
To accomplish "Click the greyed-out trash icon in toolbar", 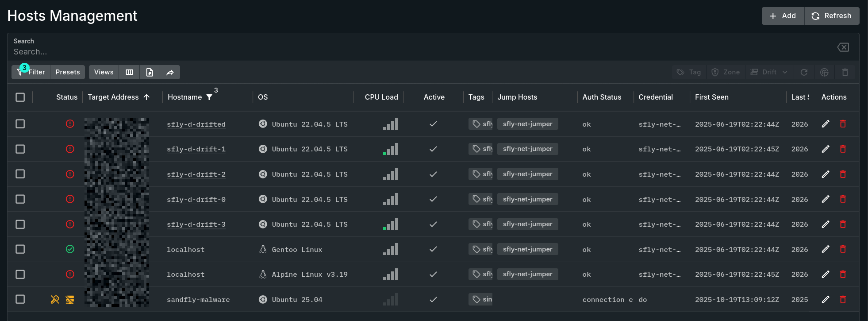I will [845, 72].
